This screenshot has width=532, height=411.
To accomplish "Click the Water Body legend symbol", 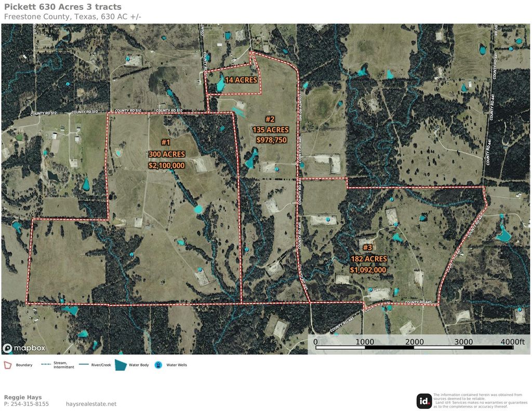I will tap(121, 365).
